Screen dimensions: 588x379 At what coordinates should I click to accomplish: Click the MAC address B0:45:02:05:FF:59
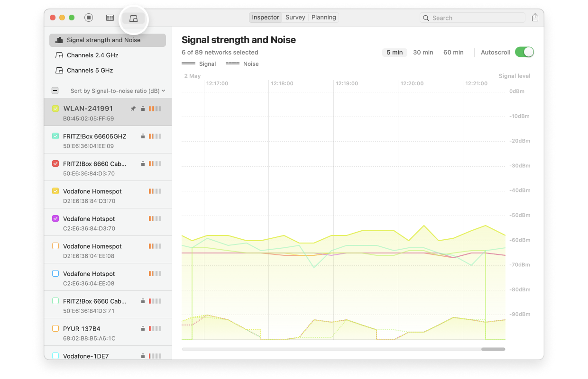pyautogui.click(x=89, y=118)
